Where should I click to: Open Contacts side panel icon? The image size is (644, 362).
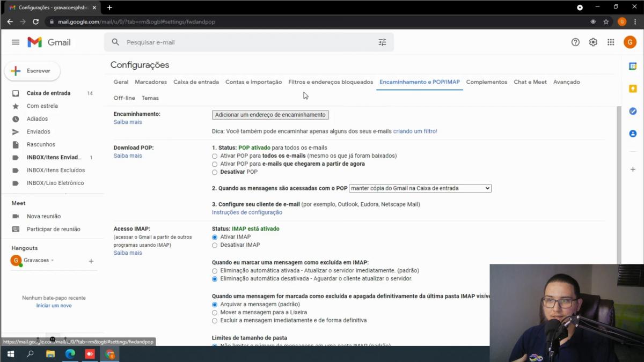tap(633, 134)
